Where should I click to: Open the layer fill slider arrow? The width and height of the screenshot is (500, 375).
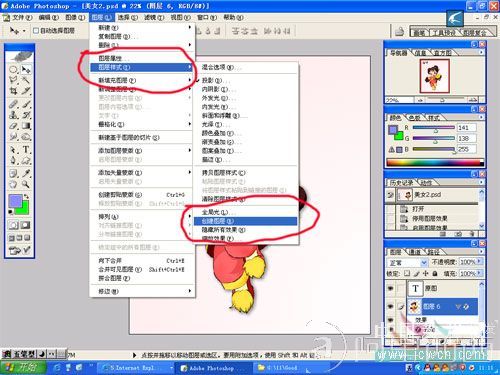[480, 273]
